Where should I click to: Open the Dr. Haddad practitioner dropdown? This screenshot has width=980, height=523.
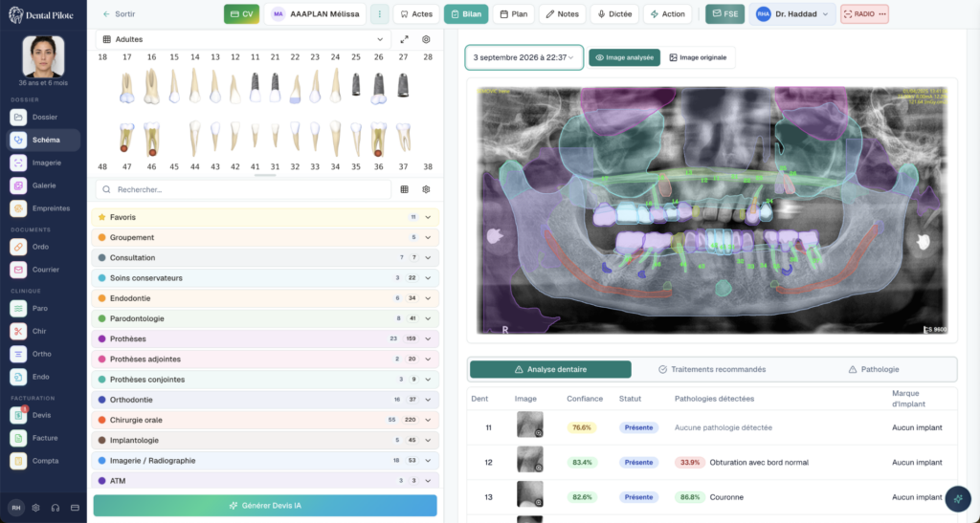(x=792, y=13)
